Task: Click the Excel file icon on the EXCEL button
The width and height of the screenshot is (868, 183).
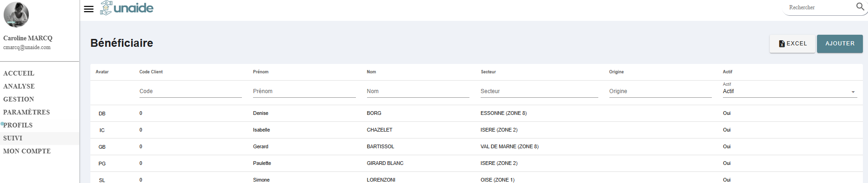Action: click(782, 44)
